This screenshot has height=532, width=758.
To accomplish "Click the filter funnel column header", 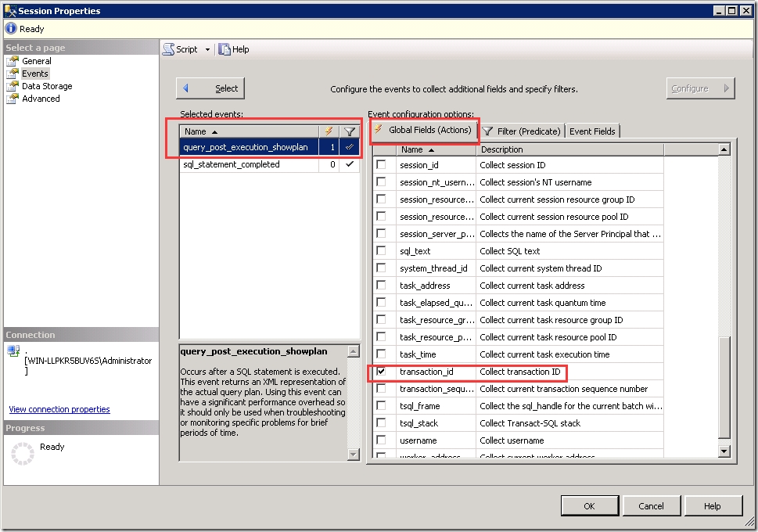I will [x=350, y=131].
